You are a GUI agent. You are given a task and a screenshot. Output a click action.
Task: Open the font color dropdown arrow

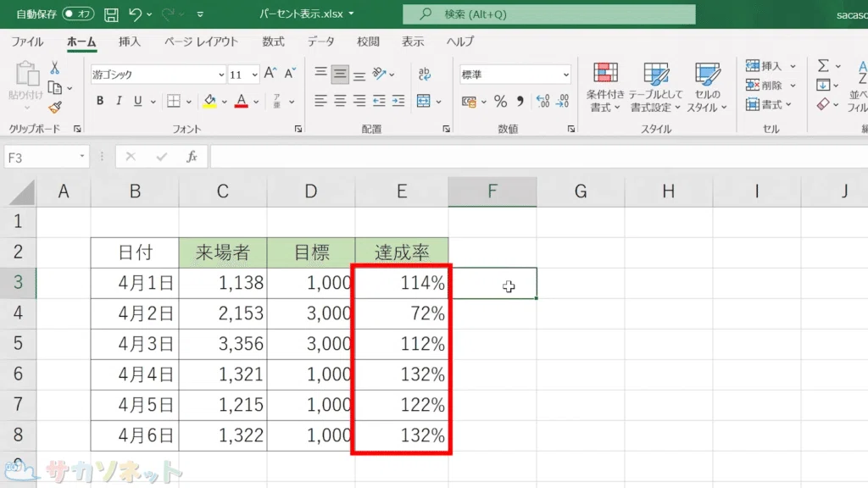pyautogui.click(x=256, y=102)
